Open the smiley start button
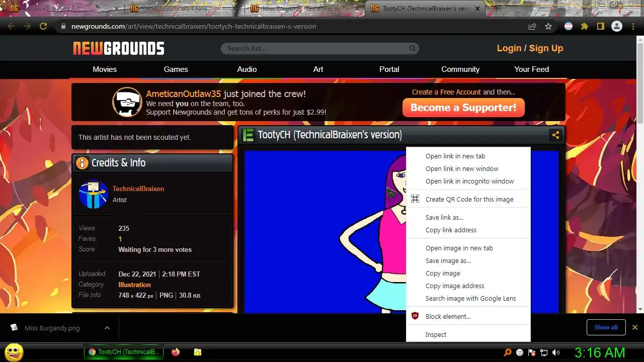This screenshot has width=644, height=362. pos(14,352)
